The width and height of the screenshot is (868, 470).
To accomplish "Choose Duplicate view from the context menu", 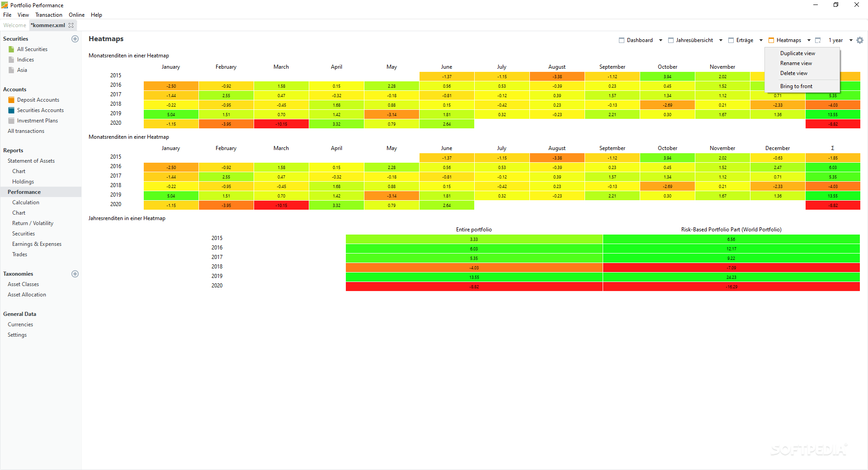I will 797,53.
